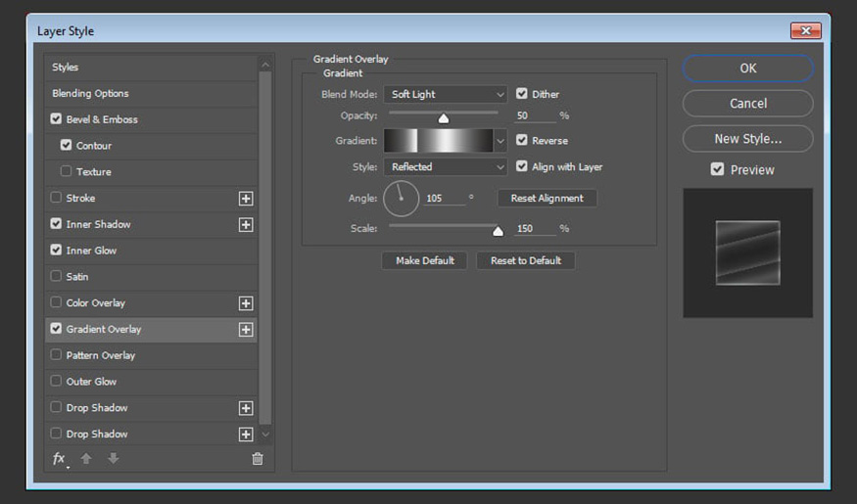Select Blending Options in the list
The height and width of the screenshot is (504, 857).
point(91,94)
